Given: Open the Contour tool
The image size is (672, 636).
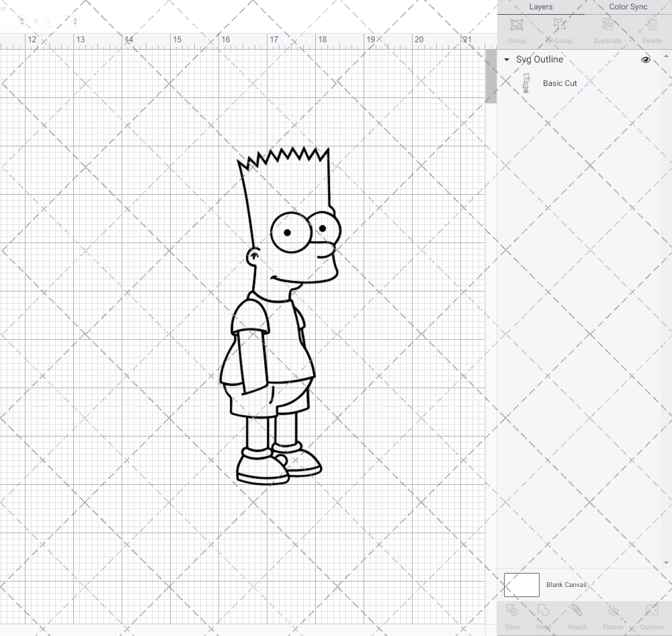Looking at the screenshot, I should (651, 615).
